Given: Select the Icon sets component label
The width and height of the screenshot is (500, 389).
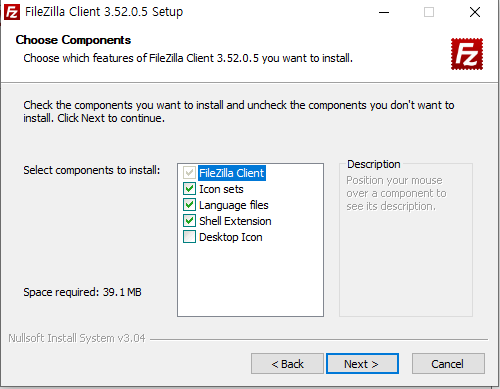Looking at the screenshot, I should 221,189.
